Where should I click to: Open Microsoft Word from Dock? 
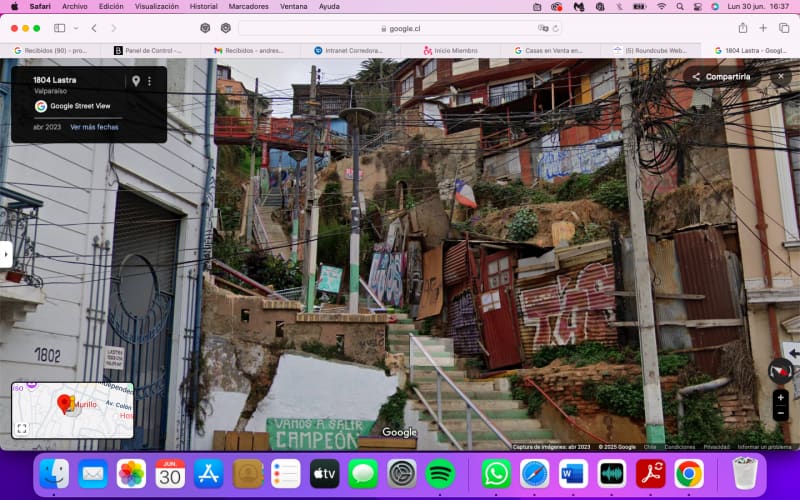pos(573,474)
